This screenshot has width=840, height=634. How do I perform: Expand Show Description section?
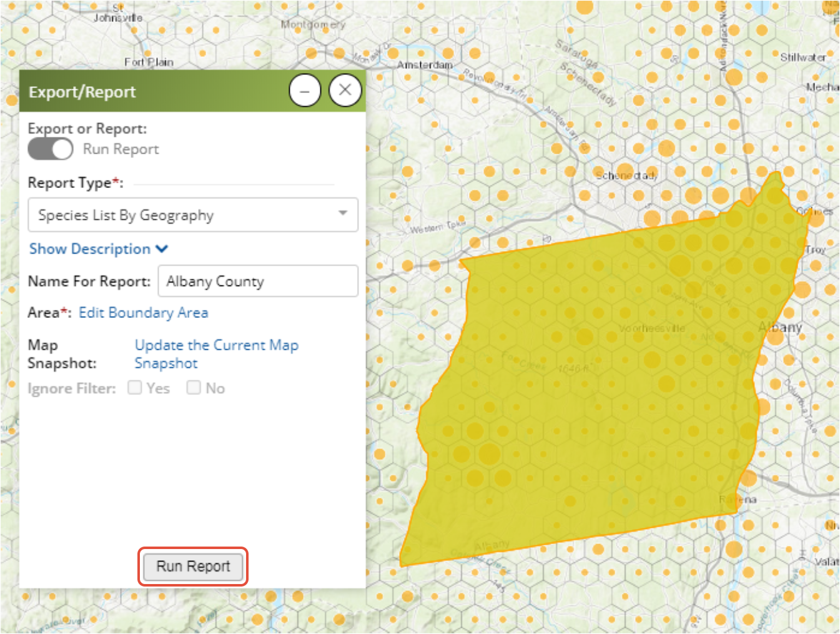tap(99, 249)
